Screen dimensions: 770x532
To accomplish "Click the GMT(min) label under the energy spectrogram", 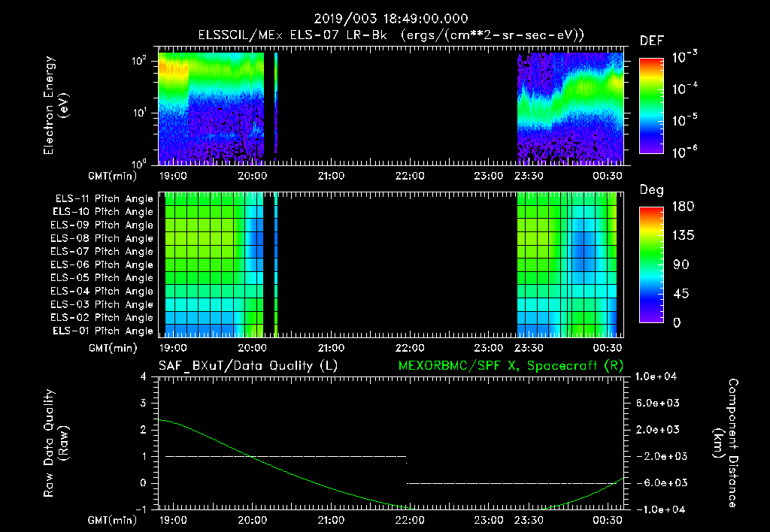I will 113,176.
